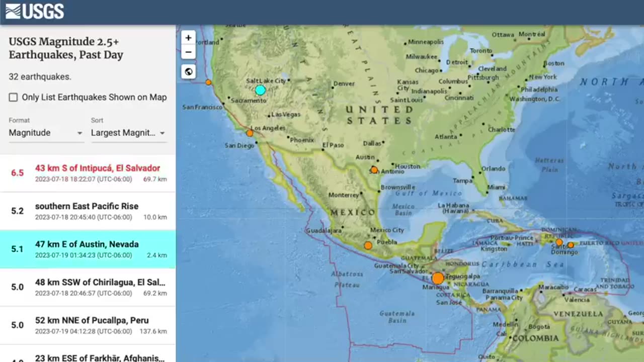This screenshot has width=644, height=362.
Task: Click the VENEZUELA country label
Action: [578, 314]
